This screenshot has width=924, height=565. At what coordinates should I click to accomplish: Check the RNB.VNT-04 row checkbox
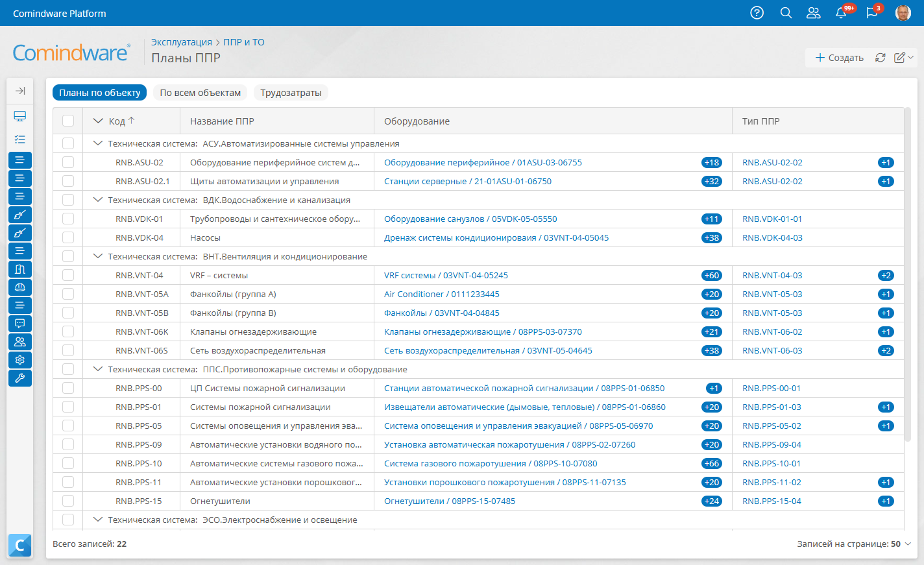click(x=68, y=276)
